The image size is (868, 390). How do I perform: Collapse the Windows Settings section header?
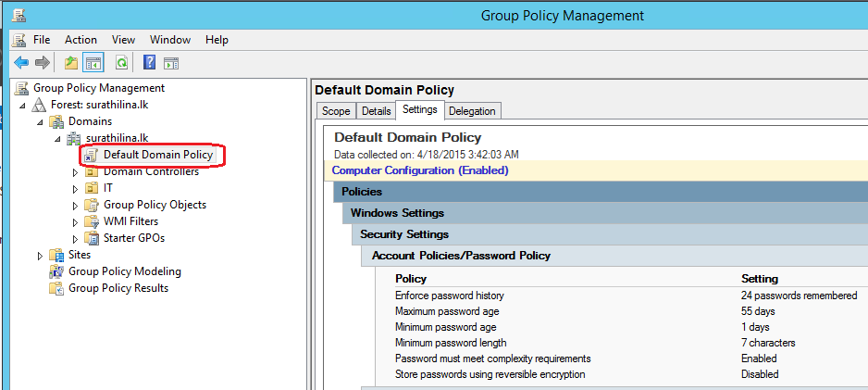pos(605,213)
